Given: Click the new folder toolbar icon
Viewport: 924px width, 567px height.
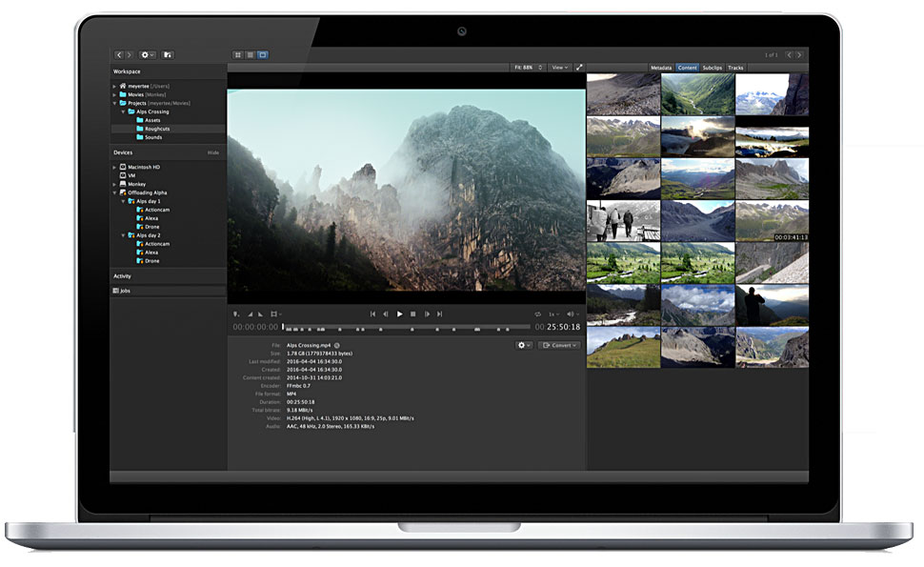Looking at the screenshot, I should (x=168, y=55).
